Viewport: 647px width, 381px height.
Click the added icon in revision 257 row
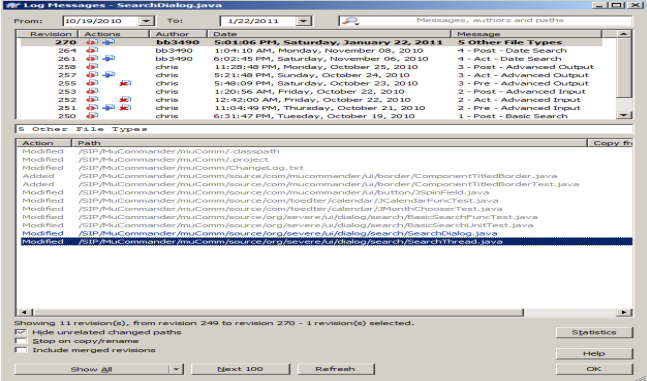pyautogui.click(x=109, y=75)
